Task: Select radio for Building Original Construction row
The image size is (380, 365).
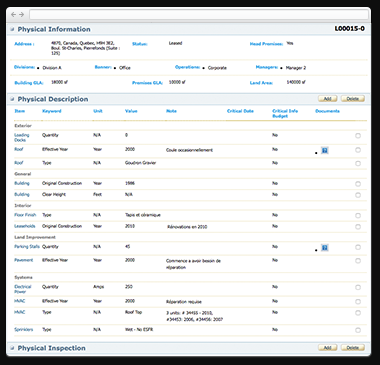Action: point(358,184)
